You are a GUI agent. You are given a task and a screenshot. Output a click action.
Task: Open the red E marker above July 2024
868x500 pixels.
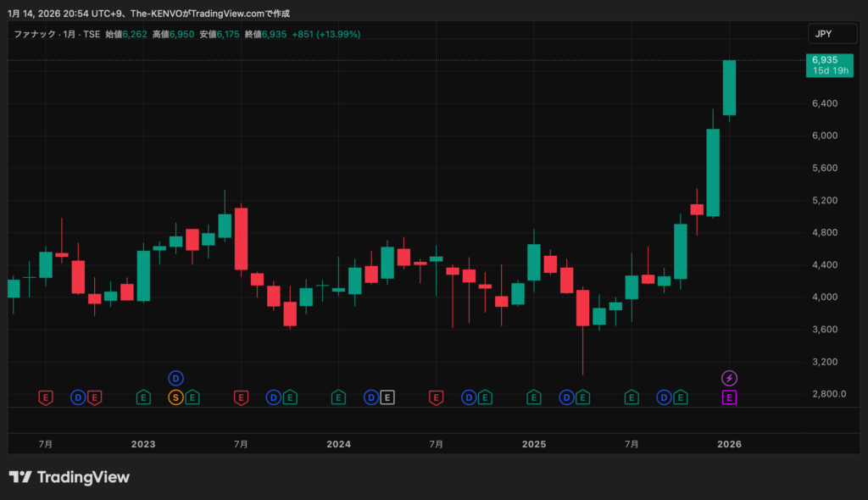436,397
